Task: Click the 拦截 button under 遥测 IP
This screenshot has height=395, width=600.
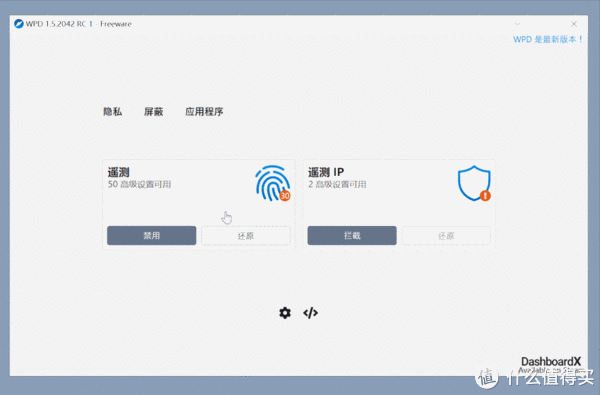Action: [352, 235]
